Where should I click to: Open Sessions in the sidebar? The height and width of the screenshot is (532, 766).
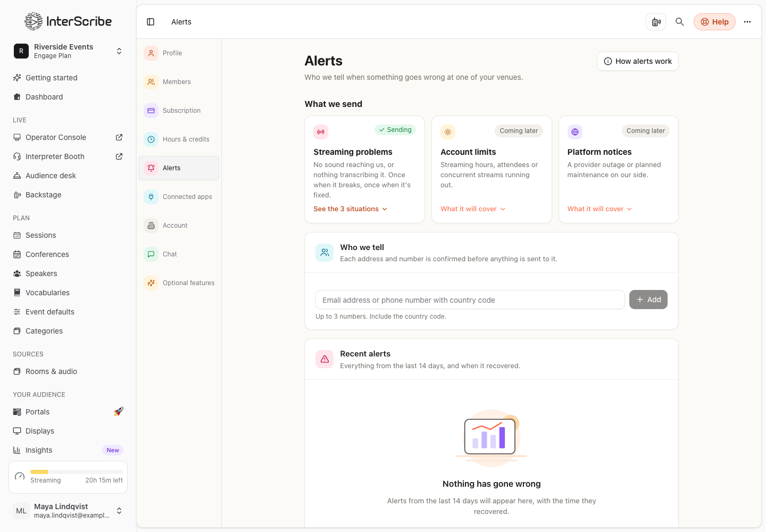tap(68, 235)
